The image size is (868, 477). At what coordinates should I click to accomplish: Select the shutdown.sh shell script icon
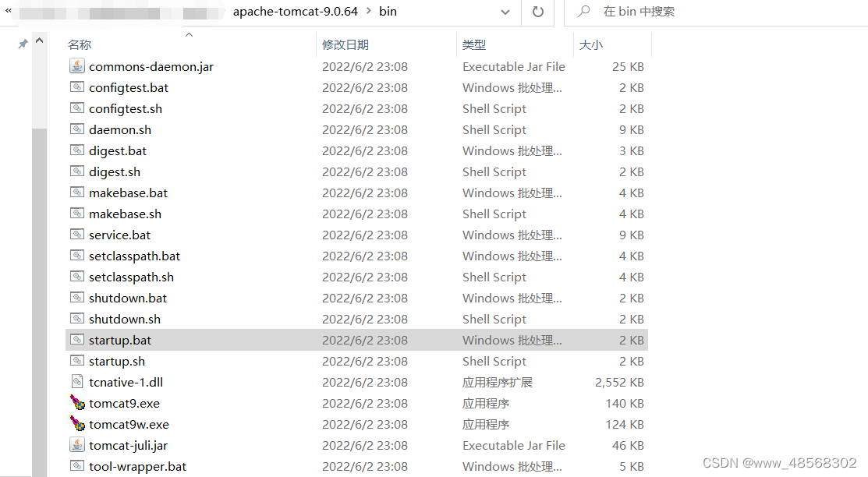(77, 319)
